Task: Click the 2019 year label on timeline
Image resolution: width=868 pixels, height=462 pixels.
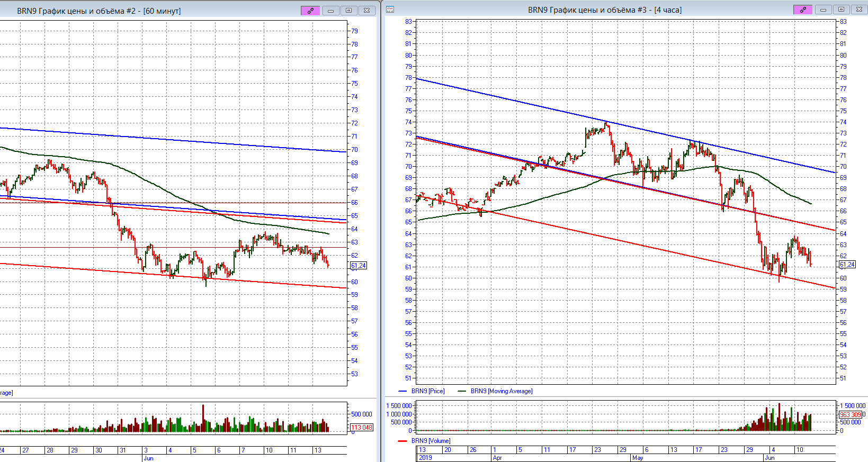Action: pyautogui.click(x=425, y=458)
